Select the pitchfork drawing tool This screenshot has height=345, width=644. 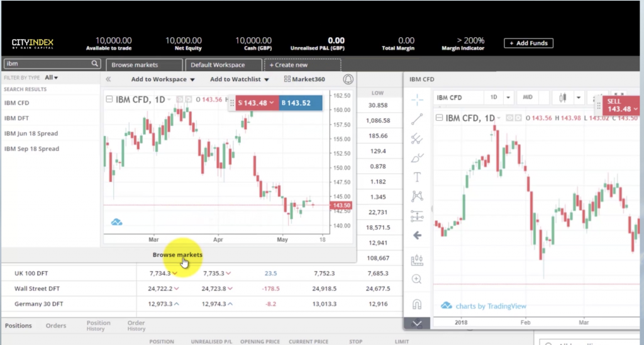pos(417,139)
